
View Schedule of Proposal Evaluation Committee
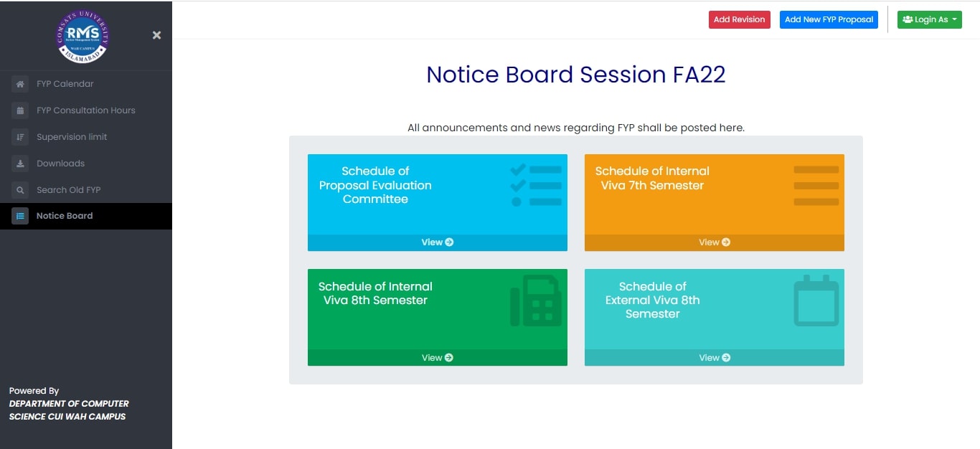coord(438,242)
